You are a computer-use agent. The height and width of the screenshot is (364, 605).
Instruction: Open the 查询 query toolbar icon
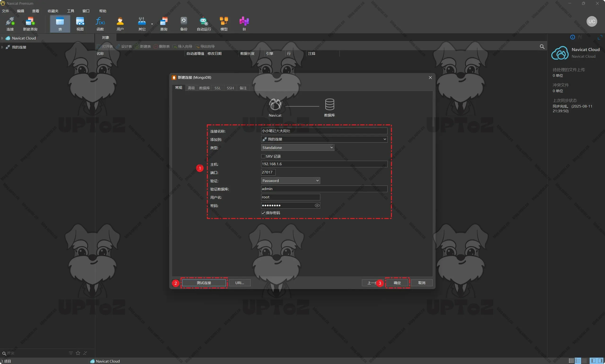coord(164,24)
